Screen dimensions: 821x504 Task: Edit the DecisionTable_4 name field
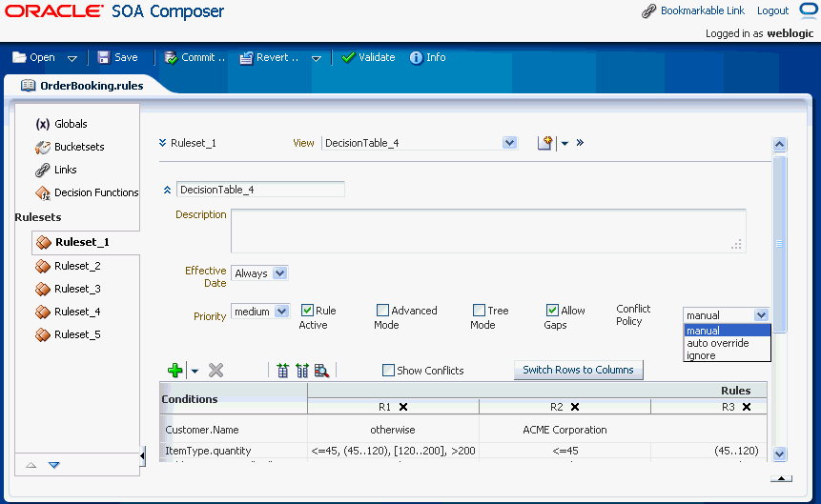click(x=260, y=190)
